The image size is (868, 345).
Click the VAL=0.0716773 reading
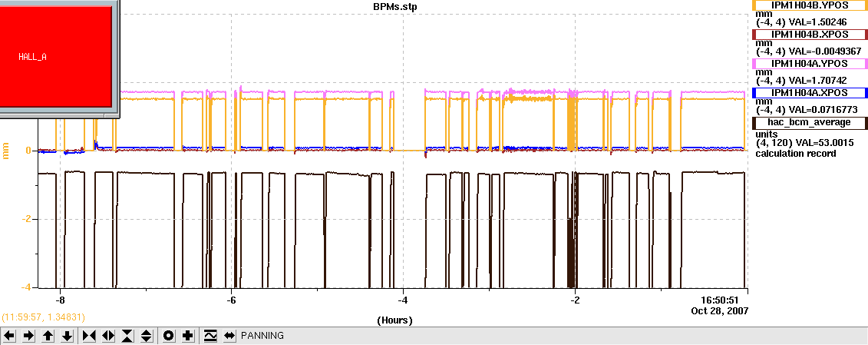pyautogui.click(x=823, y=110)
